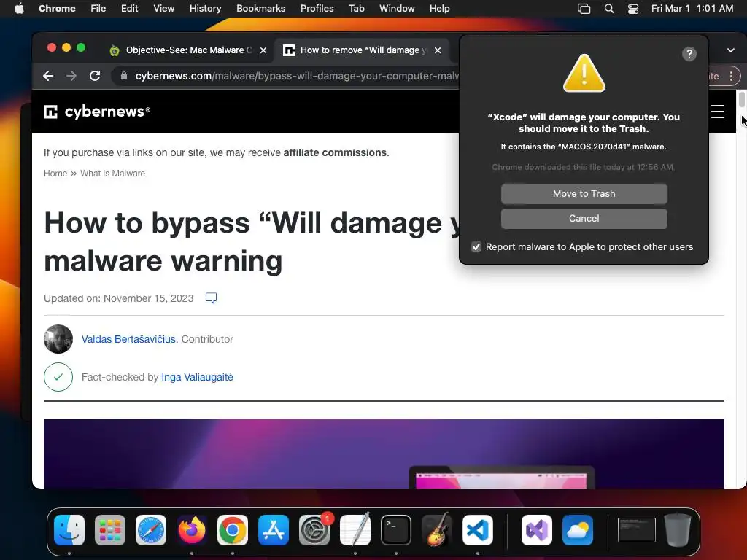Open the Tab menu
The height and width of the screenshot is (560, 747).
click(356, 8)
